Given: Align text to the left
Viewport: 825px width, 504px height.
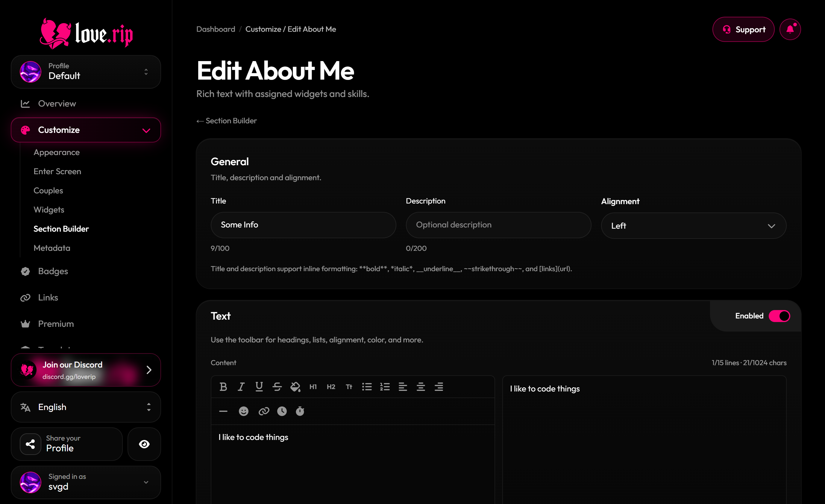Looking at the screenshot, I should pos(403,387).
